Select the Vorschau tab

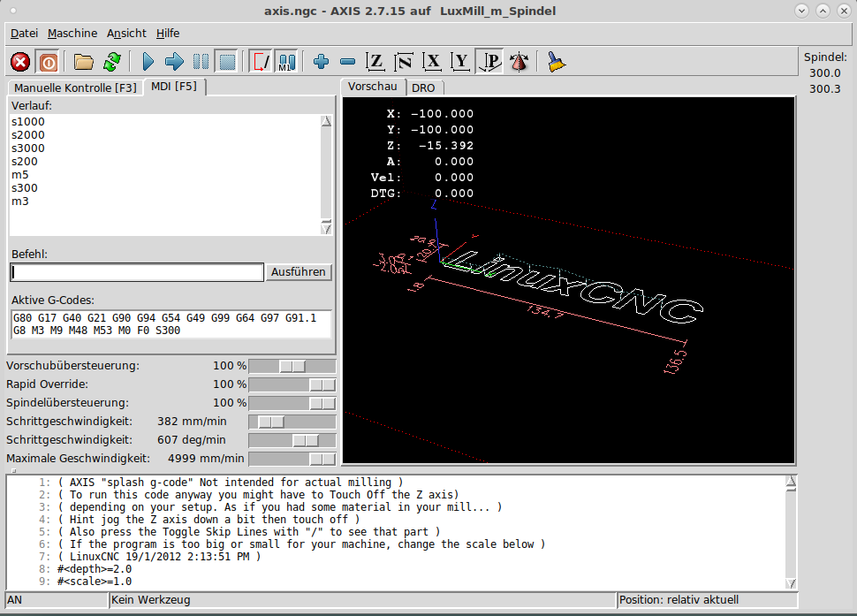tap(373, 87)
